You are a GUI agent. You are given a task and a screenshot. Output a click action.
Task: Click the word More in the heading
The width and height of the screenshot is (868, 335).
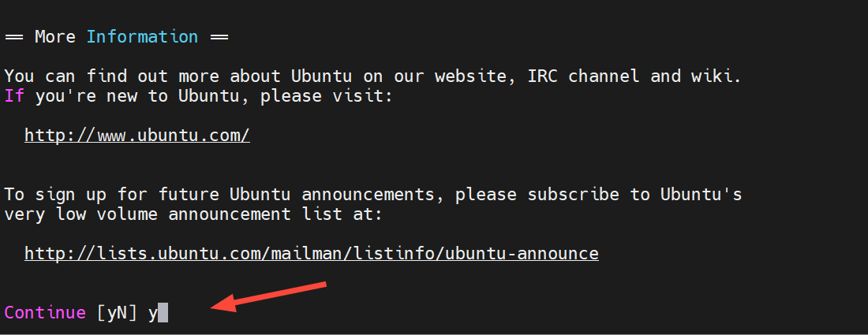point(55,36)
